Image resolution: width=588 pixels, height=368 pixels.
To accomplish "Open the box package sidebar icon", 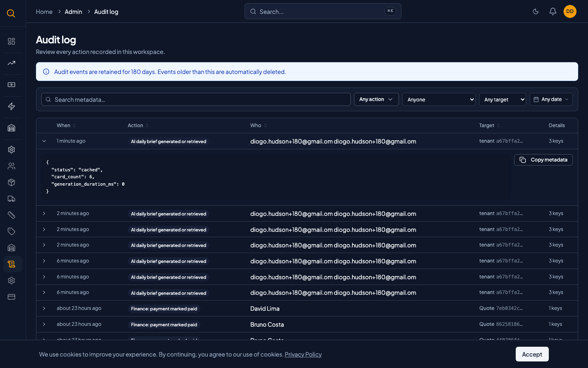I will 11,182.
